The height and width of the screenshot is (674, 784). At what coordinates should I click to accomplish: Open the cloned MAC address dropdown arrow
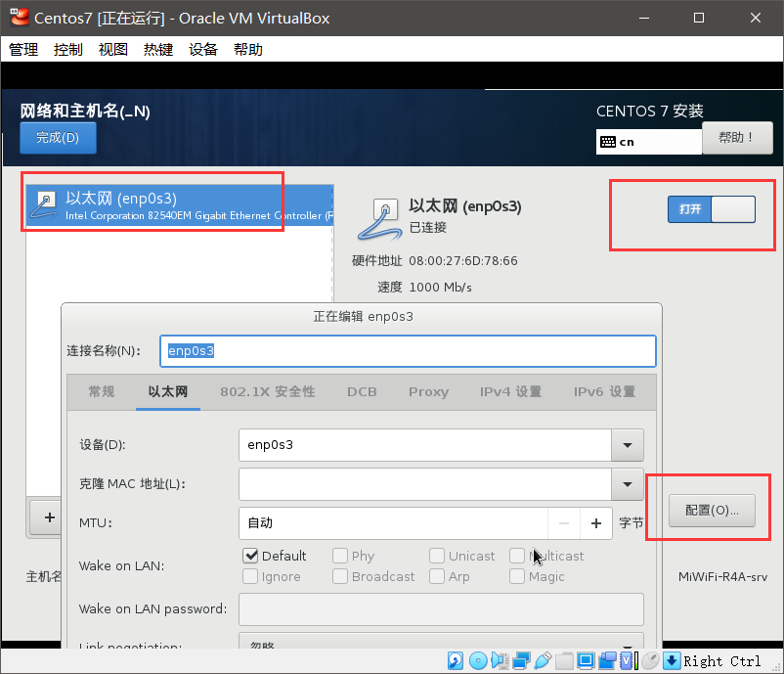628,484
